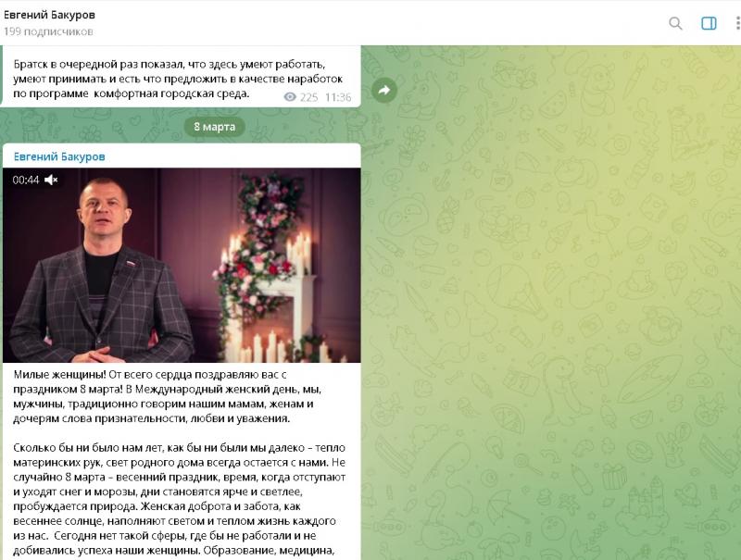This screenshot has height=560, width=741.
Task: Click the 11:36 timestamp of the Братск post
Action: pos(338,97)
